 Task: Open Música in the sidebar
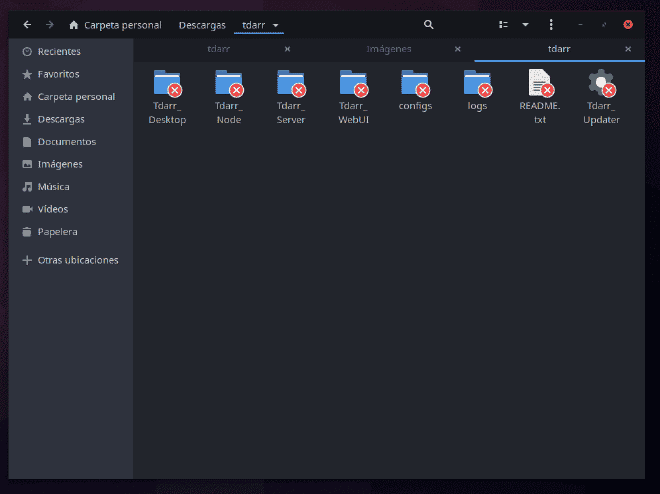71,186
